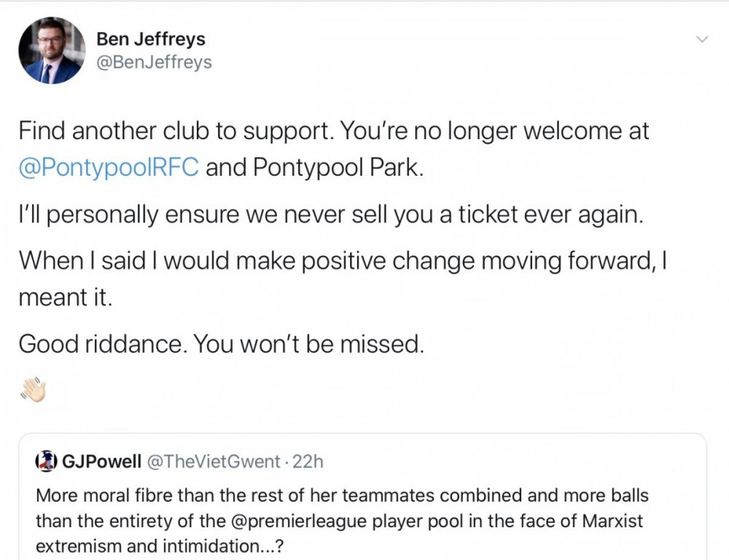The width and height of the screenshot is (729, 560).
Task: Click the @BenJeffreys handle
Action: (x=154, y=62)
